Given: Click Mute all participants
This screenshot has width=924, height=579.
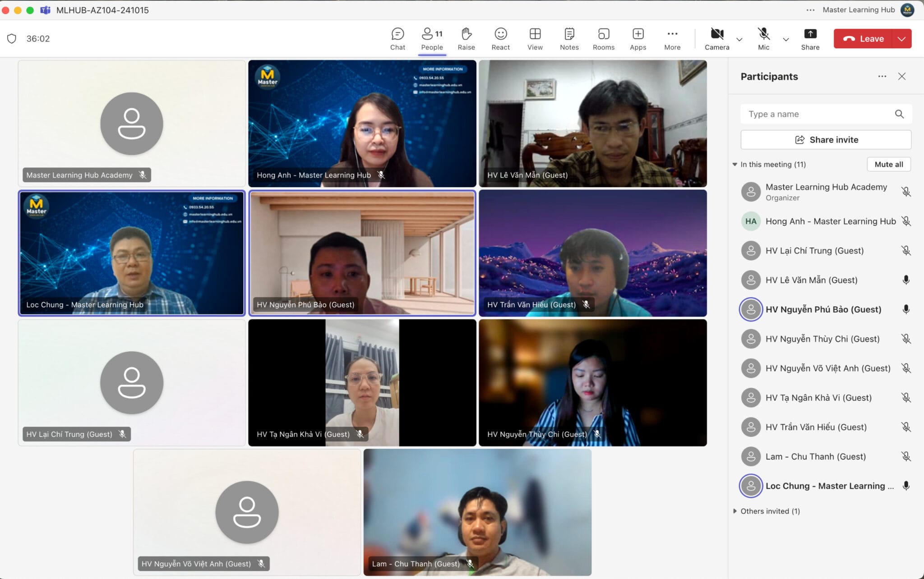Looking at the screenshot, I should coord(888,164).
